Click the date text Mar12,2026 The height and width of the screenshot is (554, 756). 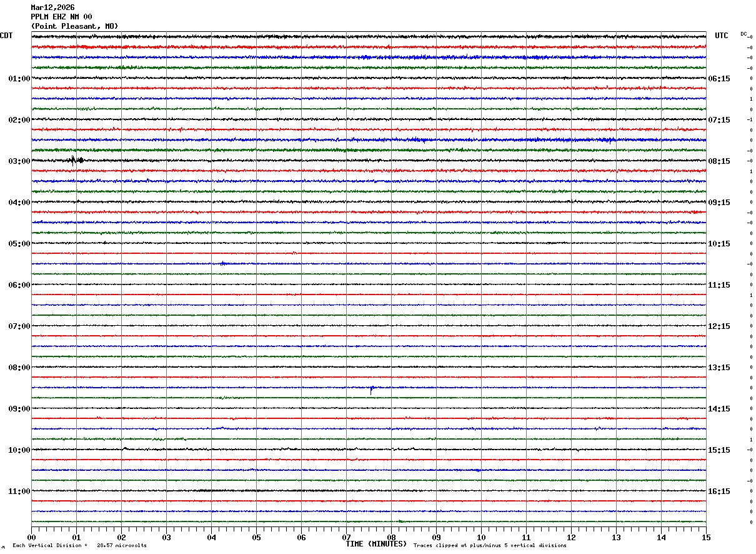(52, 8)
